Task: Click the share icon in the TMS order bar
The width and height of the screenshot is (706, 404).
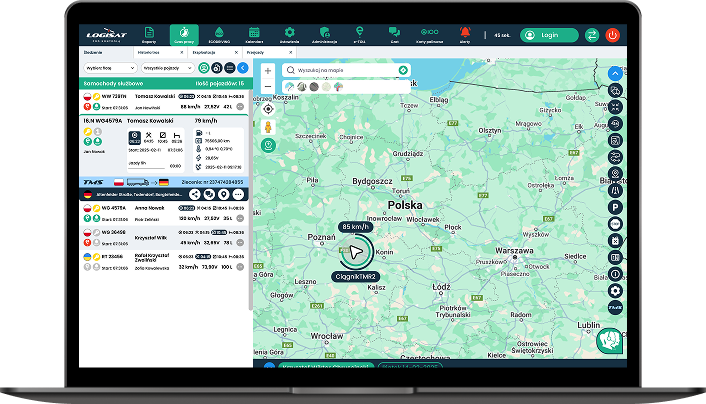Action: tap(195, 195)
